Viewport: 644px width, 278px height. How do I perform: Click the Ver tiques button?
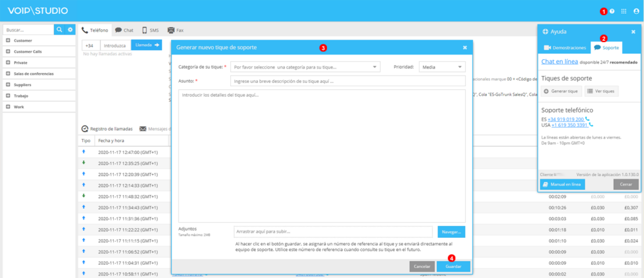(601, 91)
